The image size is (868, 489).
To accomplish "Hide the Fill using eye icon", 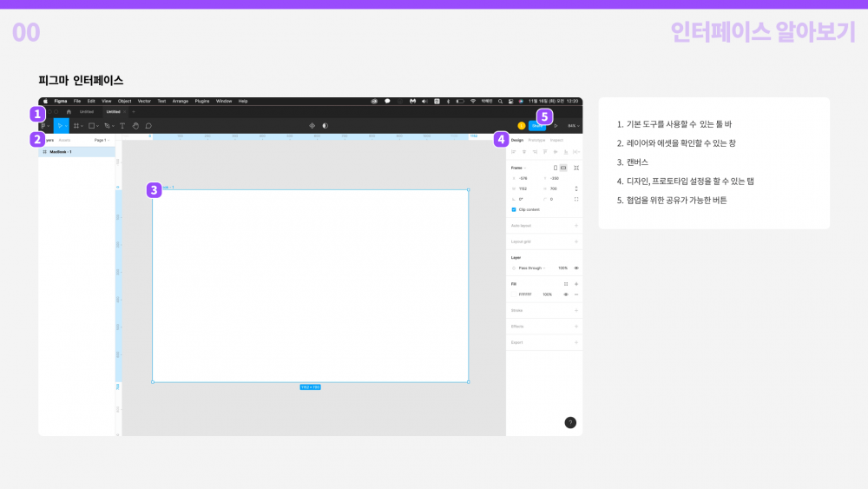I will coord(566,294).
